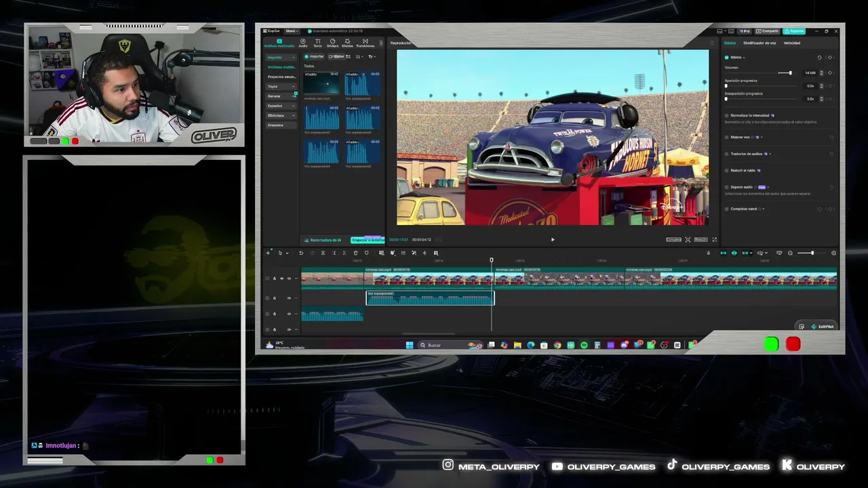Expand the Generar section
The image size is (868, 488).
click(x=281, y=96)
